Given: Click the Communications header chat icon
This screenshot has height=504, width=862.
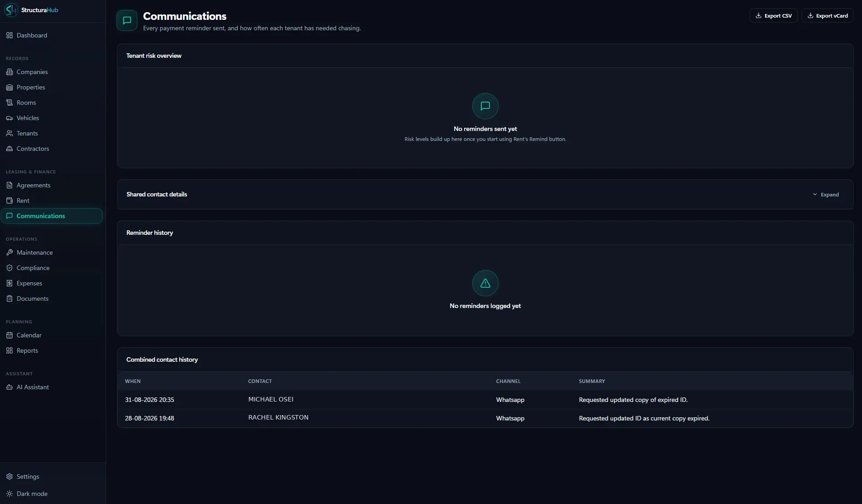Looking at the screenshot, I should (x=127, y=20).
